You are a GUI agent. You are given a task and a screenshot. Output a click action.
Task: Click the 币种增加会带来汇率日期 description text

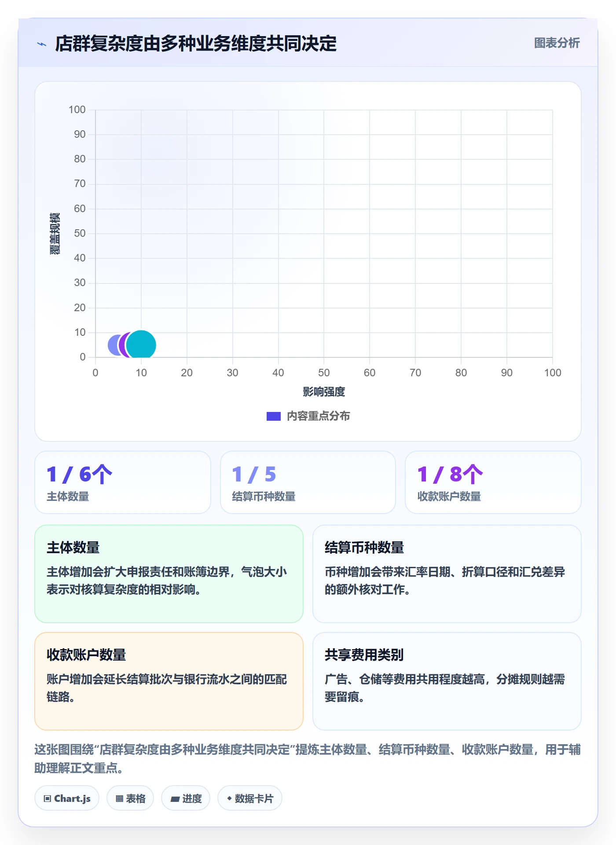pos(445,580)
